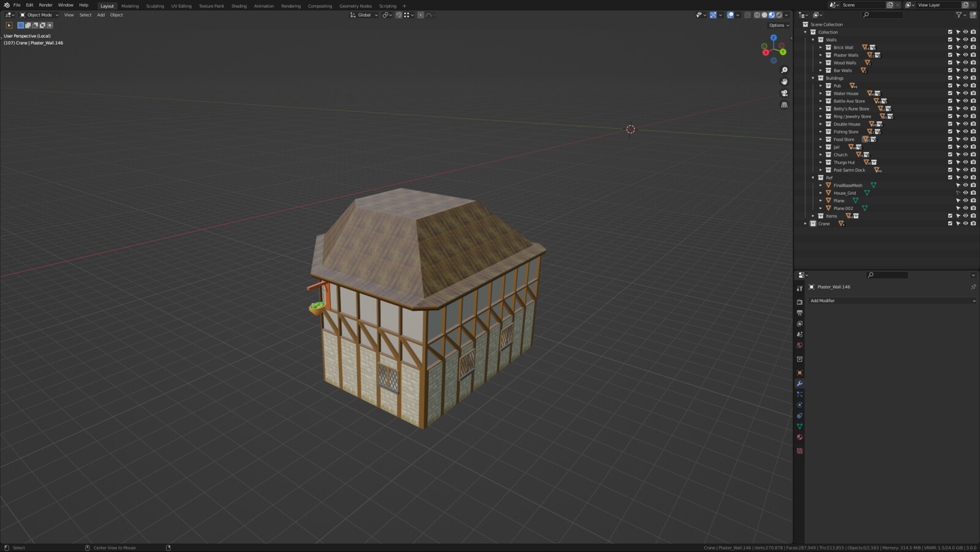This screenshot has width=980, height=552.
Task: Click the pan view hand icon
Action: pyautogui.click(x=784, y=81)
